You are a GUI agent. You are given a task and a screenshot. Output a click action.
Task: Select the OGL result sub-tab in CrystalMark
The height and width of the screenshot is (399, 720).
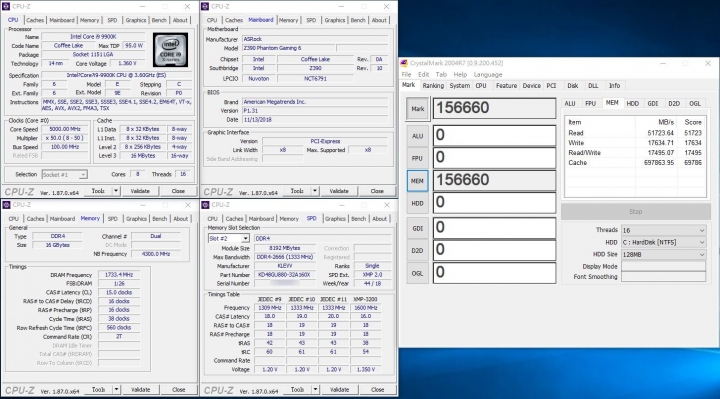695,104
